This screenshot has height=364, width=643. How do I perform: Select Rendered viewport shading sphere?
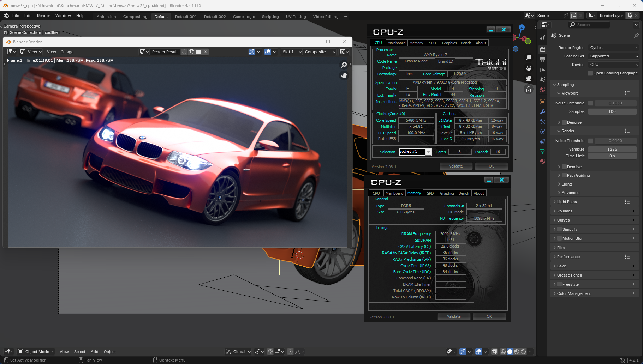(x=523, y=352)
